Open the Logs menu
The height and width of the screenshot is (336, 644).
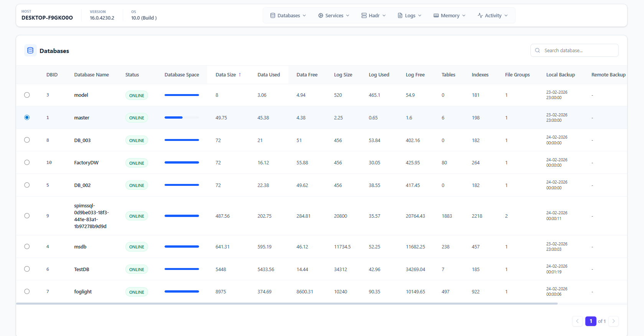tap(410, 16)
